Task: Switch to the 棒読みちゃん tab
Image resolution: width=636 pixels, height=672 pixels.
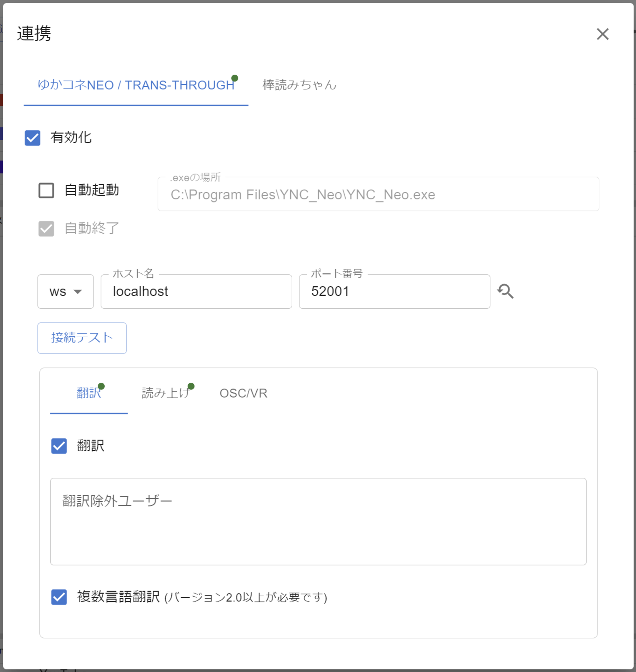Action: (299, 85)
